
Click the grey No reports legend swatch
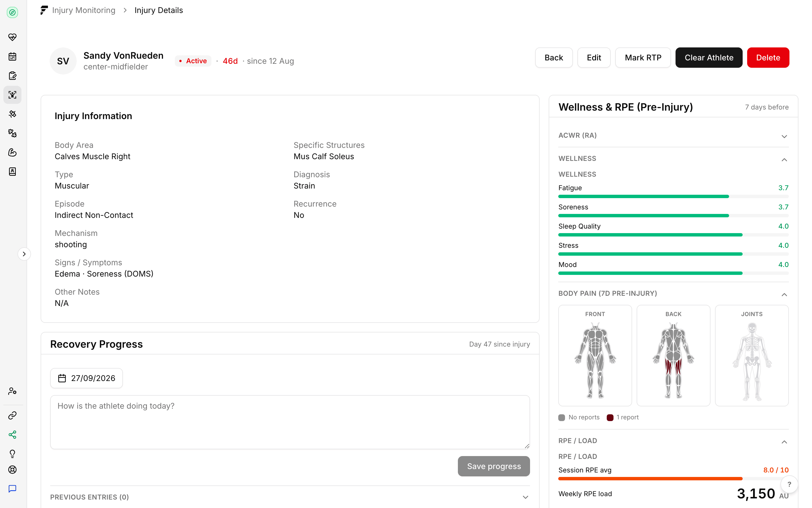point(562,418)
